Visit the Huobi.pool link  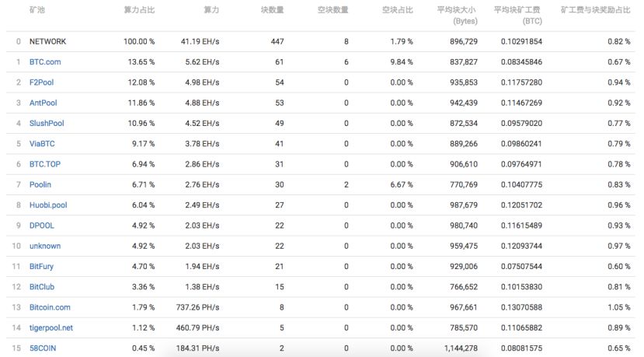(x=48, y=205)
